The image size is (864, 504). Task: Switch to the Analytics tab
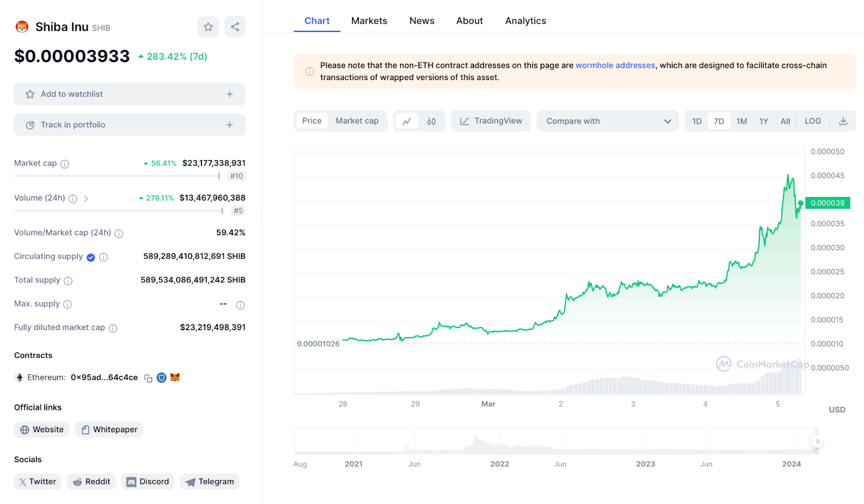pyautogui.click(x=525, y=21)
